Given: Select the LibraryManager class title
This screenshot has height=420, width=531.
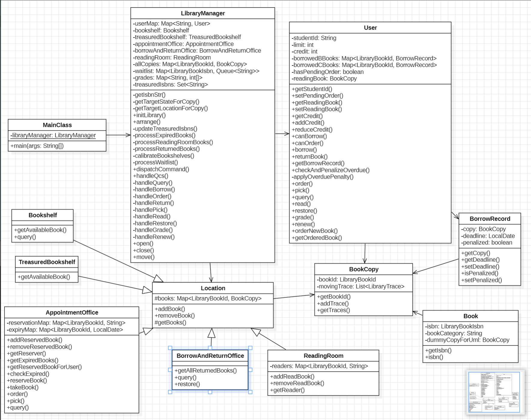Looking at the screenshot, I should (x=203, y=13).
